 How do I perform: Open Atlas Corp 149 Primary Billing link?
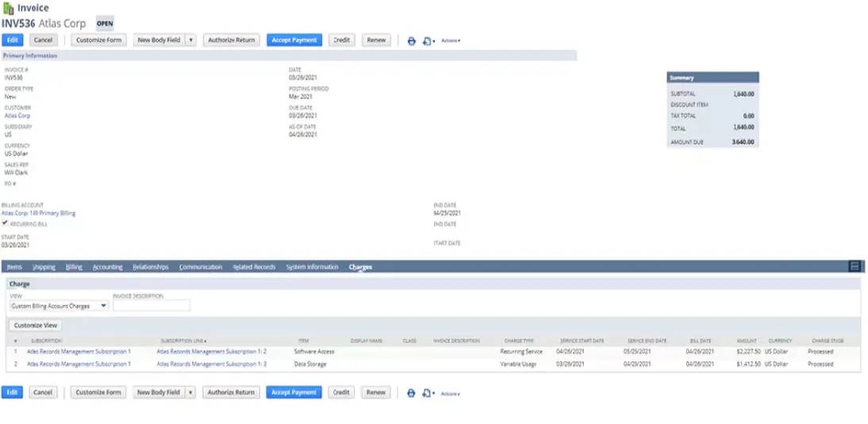coord(39,213)
